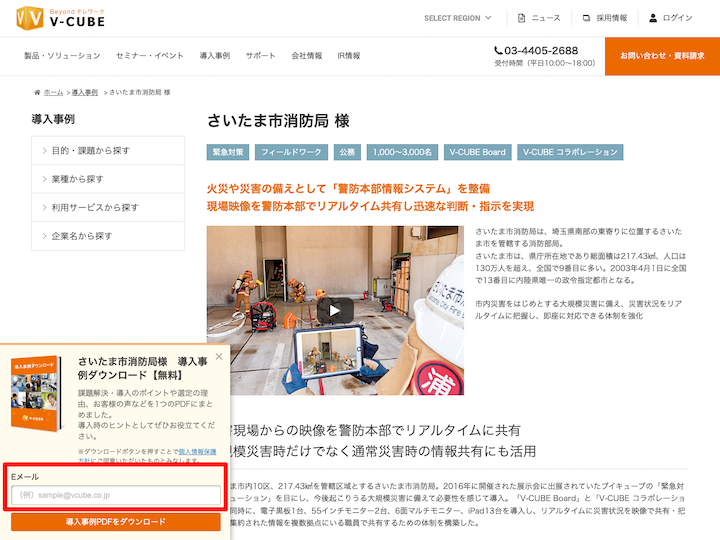Viewport: 720px width, 540px height.
Task: Expand 目的・課題から探す sidebar item
Action: [108, 151]
